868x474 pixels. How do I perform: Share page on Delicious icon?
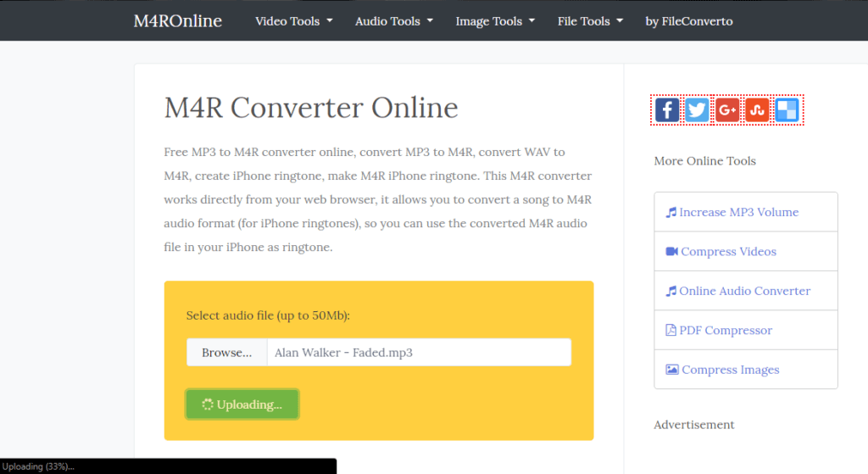[787, 109]
